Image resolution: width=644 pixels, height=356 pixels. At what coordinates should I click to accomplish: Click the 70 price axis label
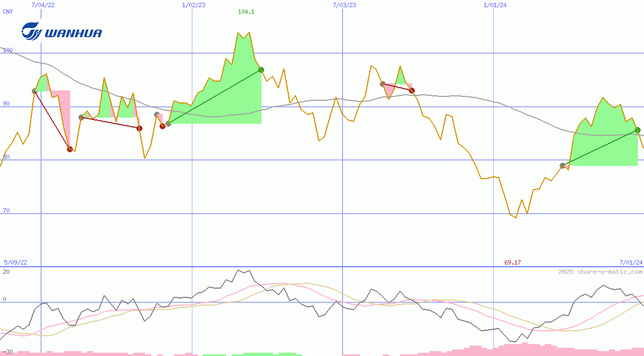6,210
